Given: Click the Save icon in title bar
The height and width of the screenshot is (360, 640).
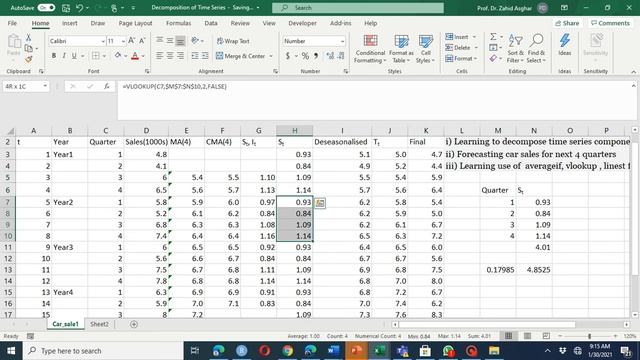Looking at the screenshot, I should (66, 7).
